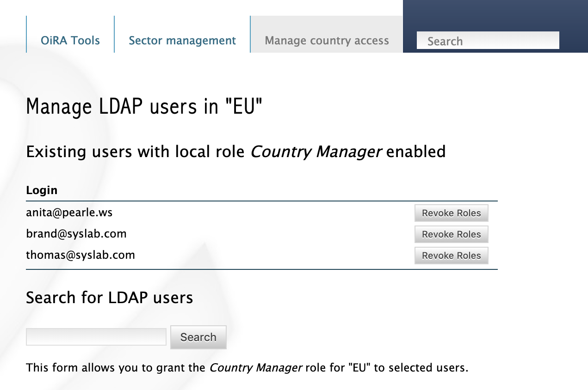Revoke roles for anita@pearle.ws
The width and height of the screenshot is (588, 390).
451,213
